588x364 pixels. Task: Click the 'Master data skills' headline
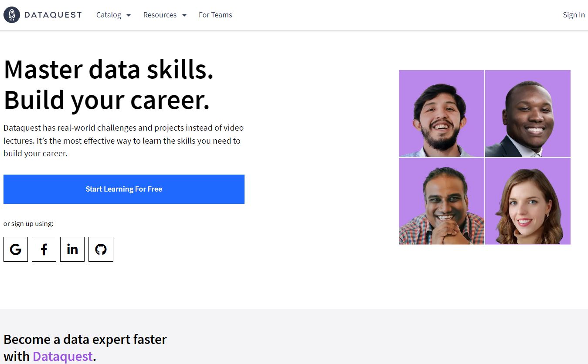(108, 70)
